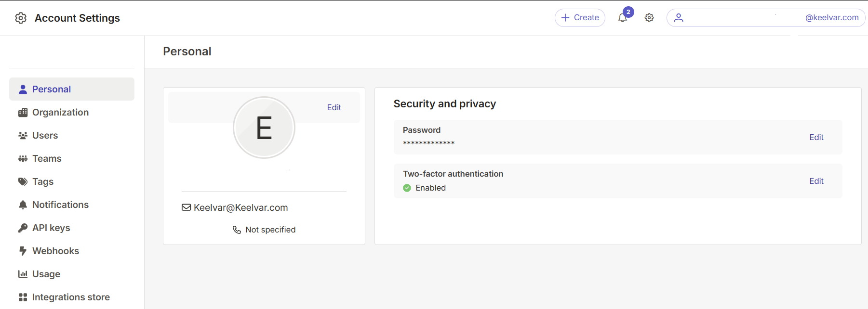
Task: Edit the Password setting
Action: tap(816, 137)
